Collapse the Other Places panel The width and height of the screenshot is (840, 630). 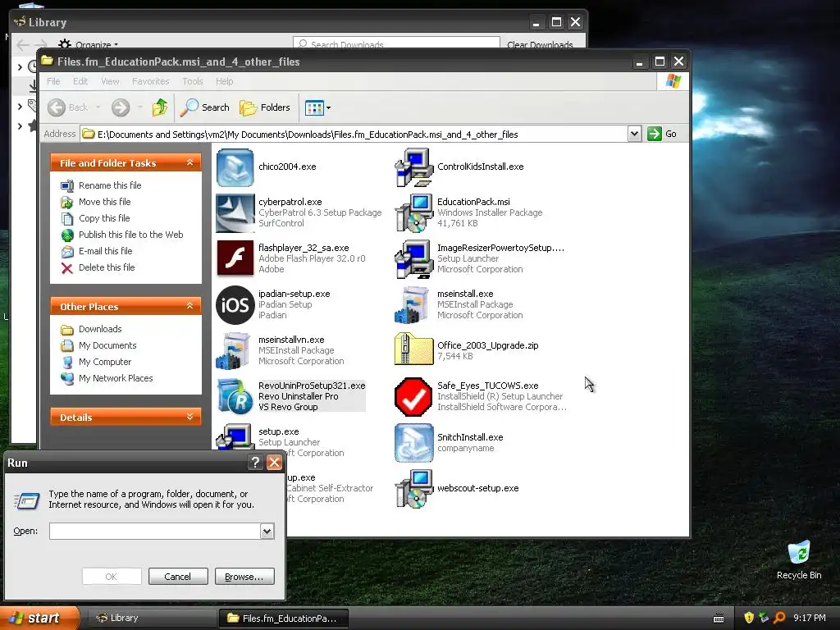189,306
